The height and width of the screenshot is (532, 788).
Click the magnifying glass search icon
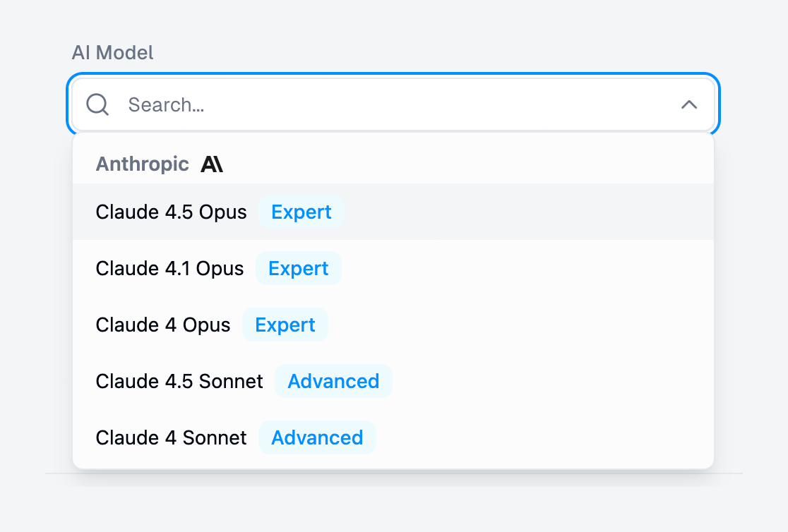(97, 105)
